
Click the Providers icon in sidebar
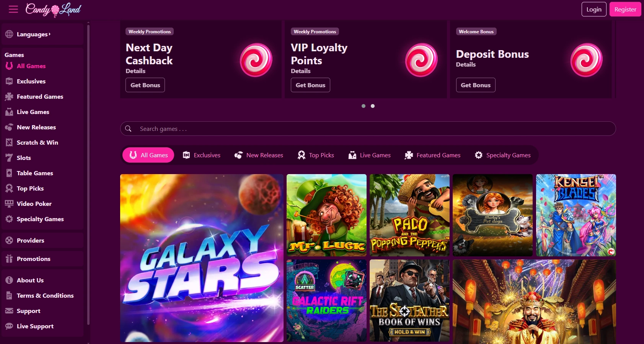(9, 240)
